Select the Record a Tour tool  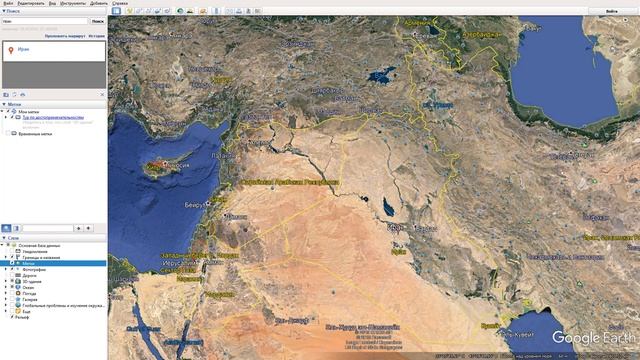click(x=167, y=11)
